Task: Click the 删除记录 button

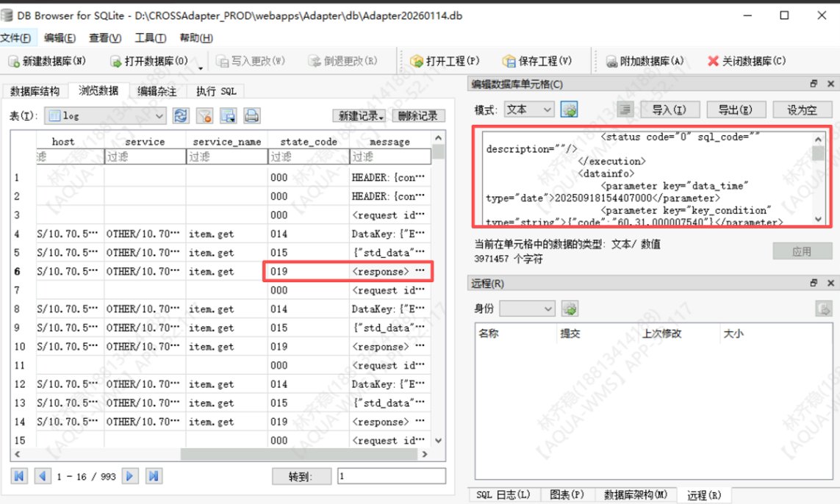Action: click(418, 115)
